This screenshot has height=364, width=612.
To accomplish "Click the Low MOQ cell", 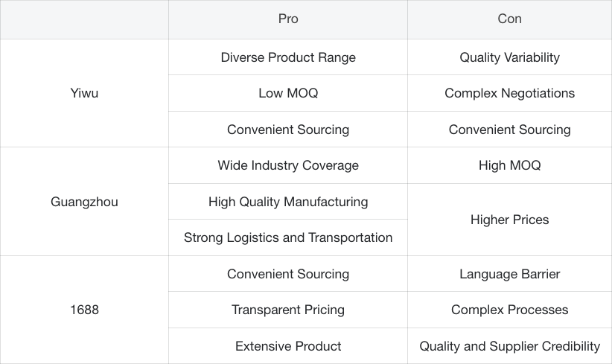I will tap(288, 93).
